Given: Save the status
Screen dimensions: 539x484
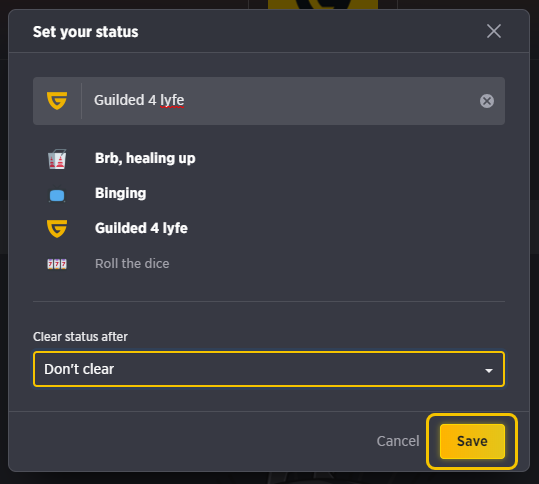Looking at the screenshot, I should tap(472, 441).
